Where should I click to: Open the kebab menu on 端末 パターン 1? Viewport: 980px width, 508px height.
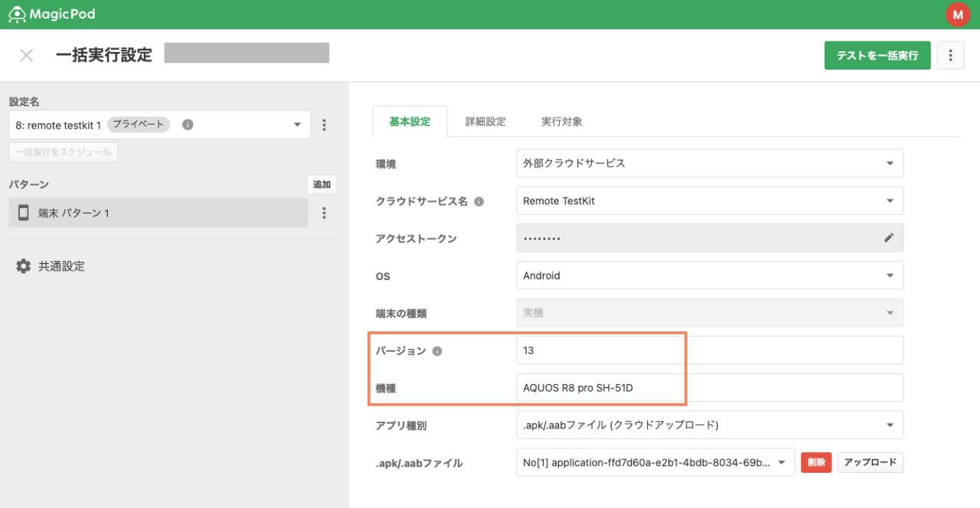coord(324,212)
